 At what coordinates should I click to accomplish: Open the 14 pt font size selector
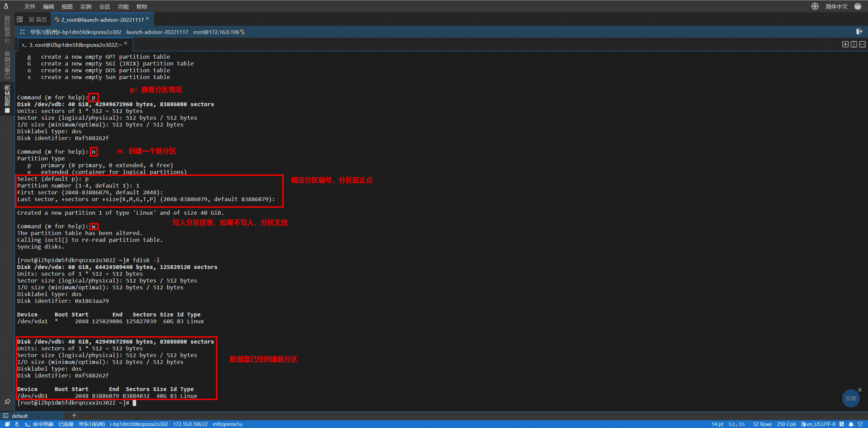717,424
